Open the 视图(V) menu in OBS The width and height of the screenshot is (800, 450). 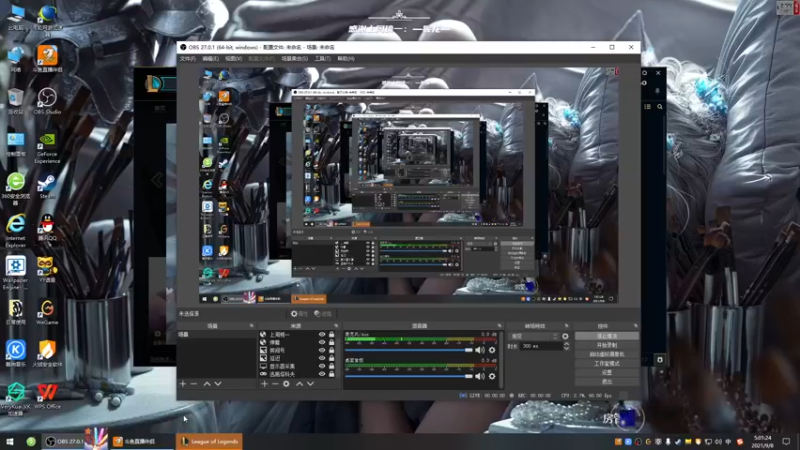[x=234, y=59]
